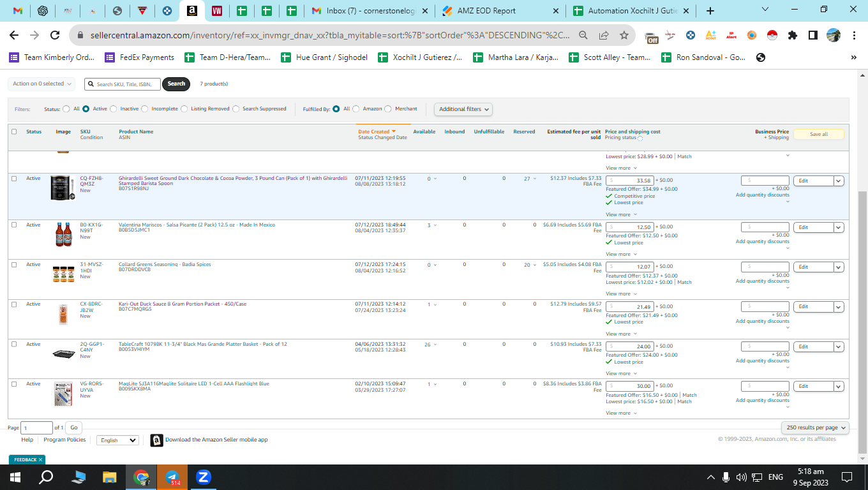
Task: Select the Inactive status filter
Action: [114, 109]
